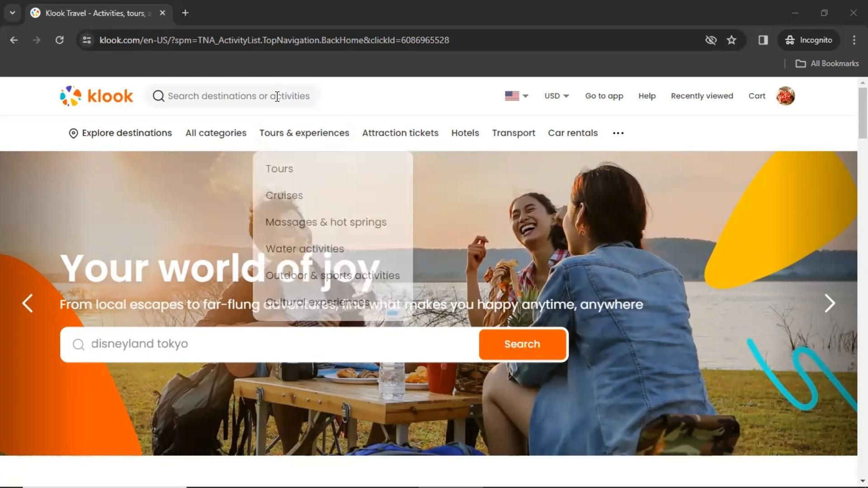
Task: Click the browser reload icon
Action: [59, 40]
